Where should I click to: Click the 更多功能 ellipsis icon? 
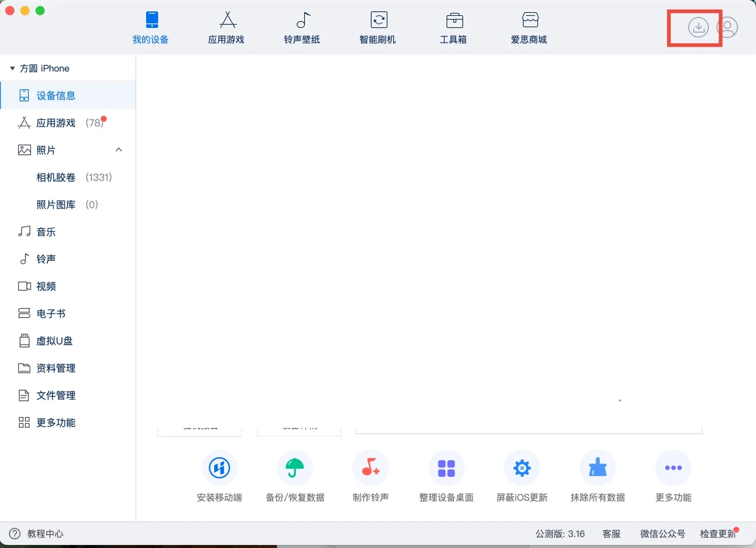click(673, 468)
